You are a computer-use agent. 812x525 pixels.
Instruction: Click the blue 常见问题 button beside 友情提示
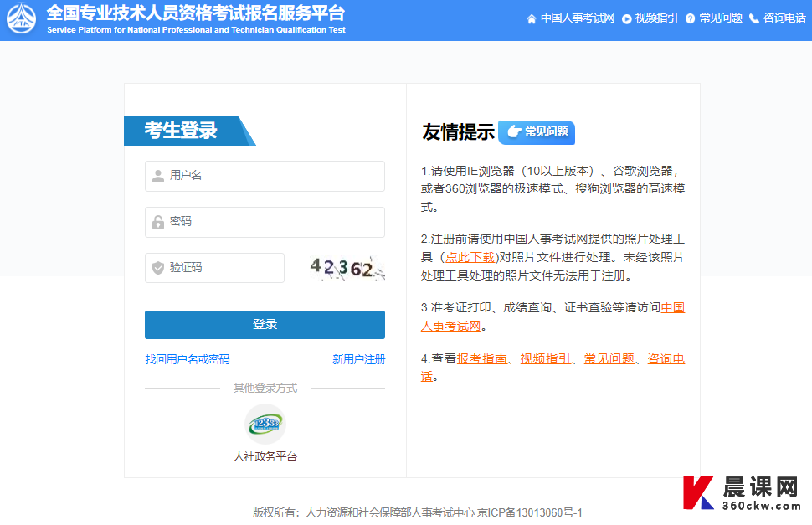click(x=537, y=132)
